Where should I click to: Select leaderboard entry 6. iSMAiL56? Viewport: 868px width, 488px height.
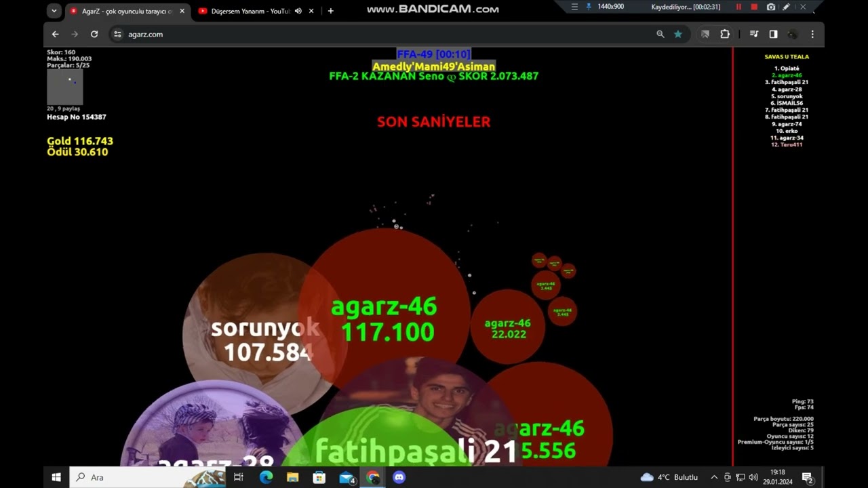[787, 103]
